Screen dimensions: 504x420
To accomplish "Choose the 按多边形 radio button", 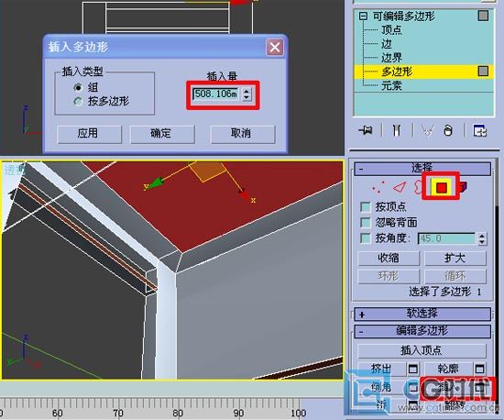I will point(78,102).
